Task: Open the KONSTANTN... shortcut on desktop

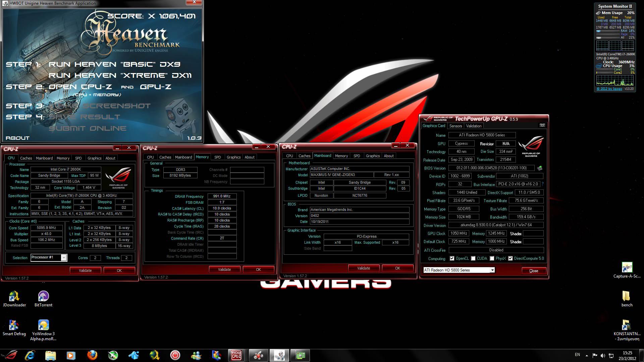Action: point(627,330)
